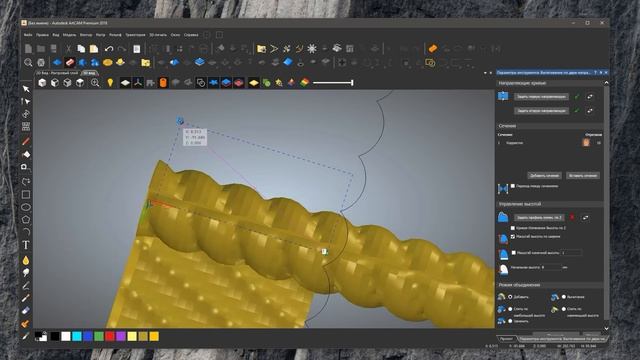
Task: Uncheck 'Масштаб высоты по ширине' checkbox
Action: click(513, 236)
